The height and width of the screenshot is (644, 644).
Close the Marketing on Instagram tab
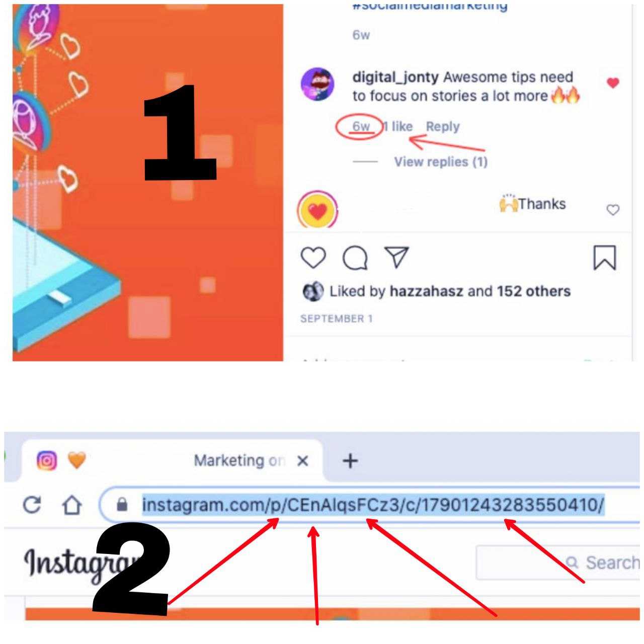[302, 461]
